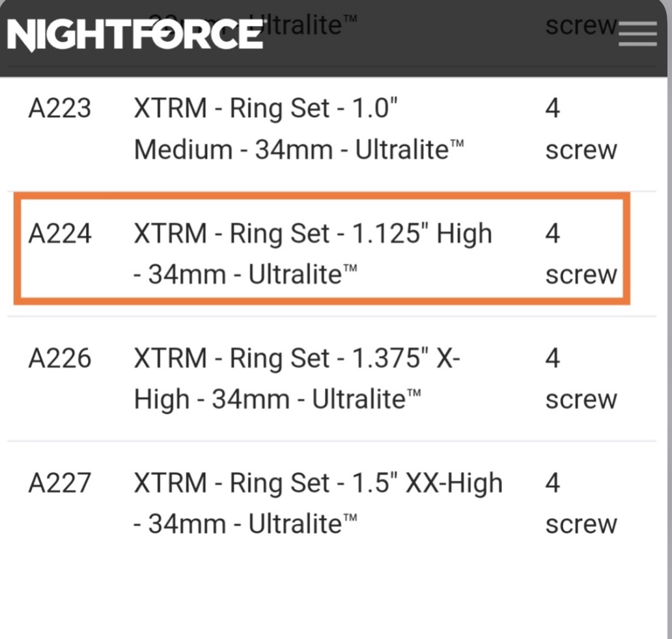Image resolution: width=672 pixels, height=639 pixels.
Task: Click the 1.375" X-High ring set description
Action: coord(297,379)
